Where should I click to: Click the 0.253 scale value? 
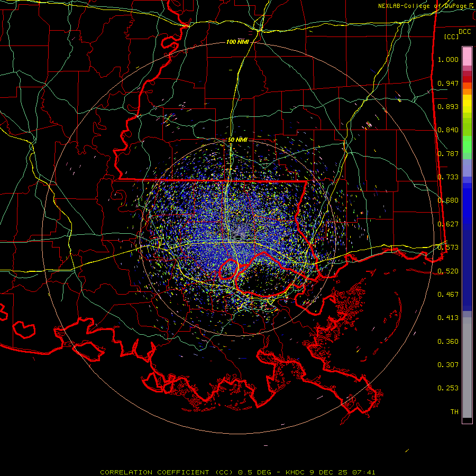pyautogui.click(x=448, y=388)
